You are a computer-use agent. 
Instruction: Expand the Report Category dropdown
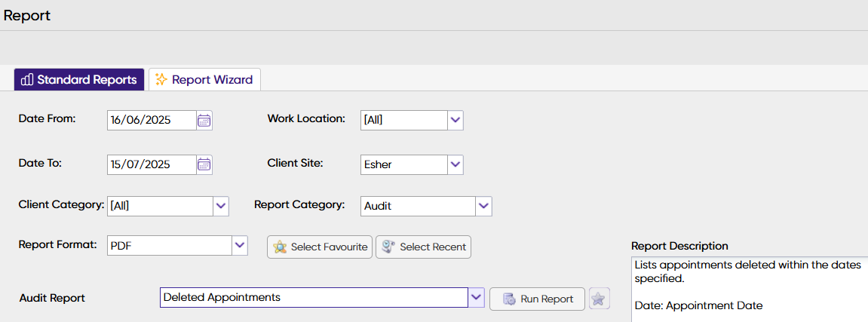click(x=483, y=205)
